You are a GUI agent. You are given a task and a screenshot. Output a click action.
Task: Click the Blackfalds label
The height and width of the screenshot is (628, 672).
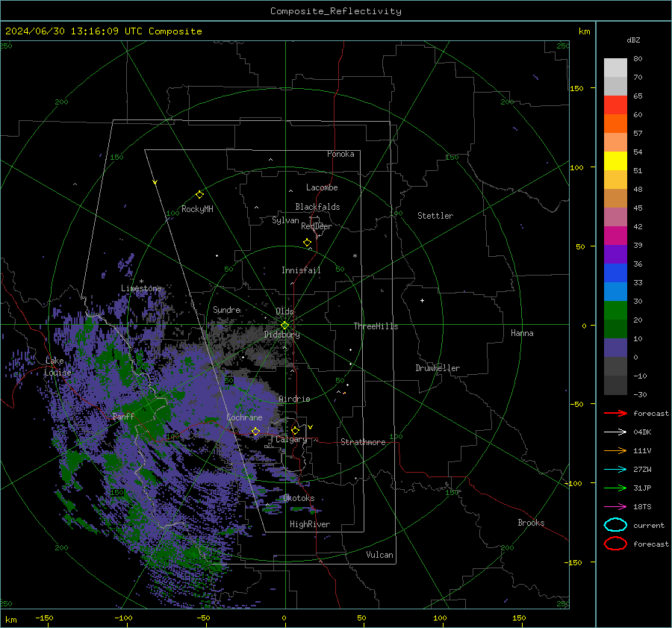click(x=317, y=207)
